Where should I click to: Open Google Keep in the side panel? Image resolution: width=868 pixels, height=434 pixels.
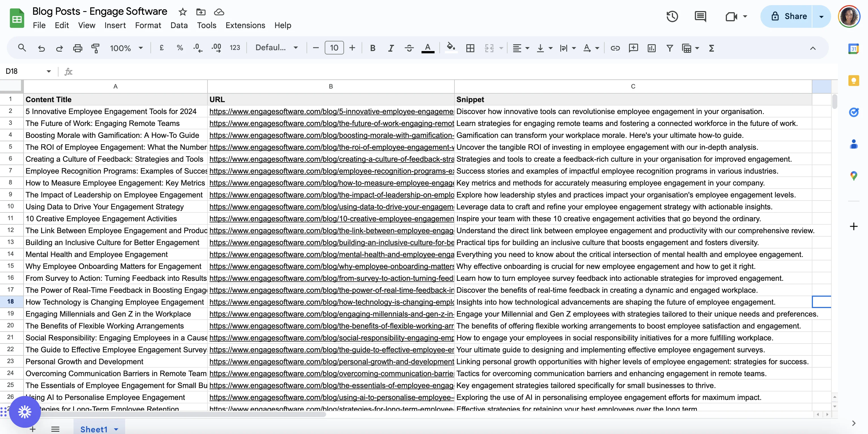(x=853, y=81)
